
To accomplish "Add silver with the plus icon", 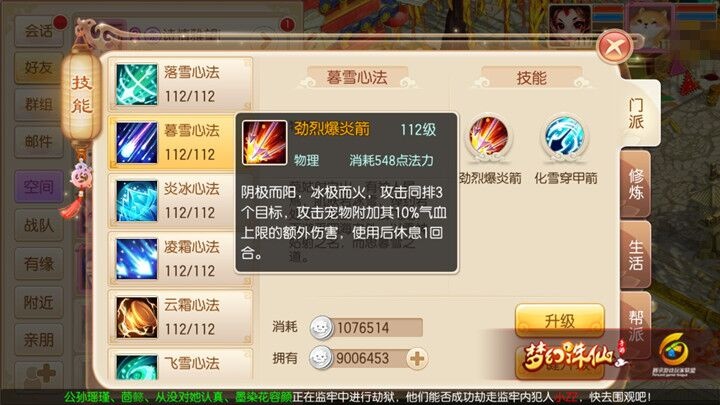I will [x=417, y=359].
